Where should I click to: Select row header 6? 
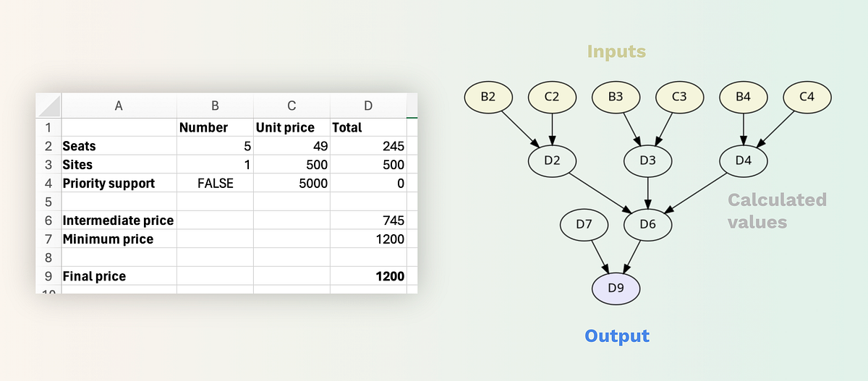tap(48, 221)
